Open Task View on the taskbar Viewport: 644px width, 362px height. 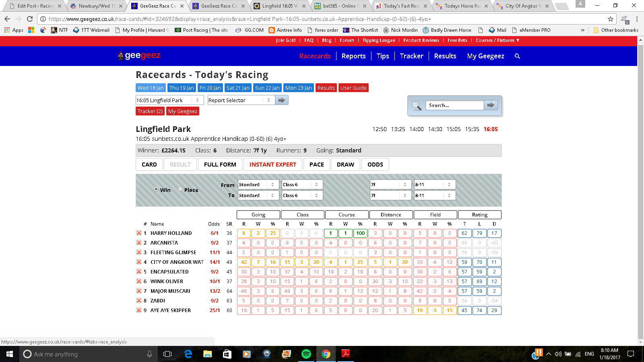167,354
